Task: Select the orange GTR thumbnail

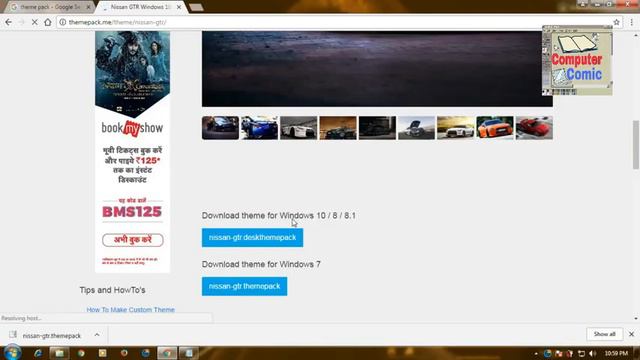Action: (495, 128)
